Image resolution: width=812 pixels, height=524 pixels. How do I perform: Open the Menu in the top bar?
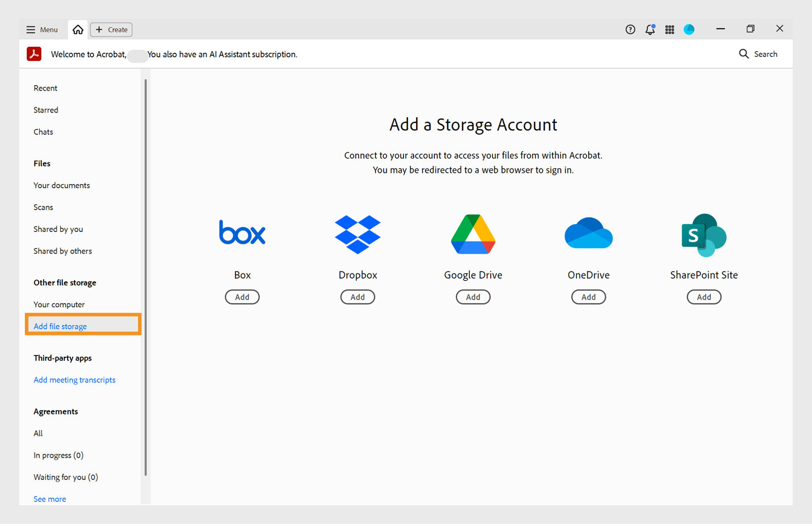click(x=42, y=29)
